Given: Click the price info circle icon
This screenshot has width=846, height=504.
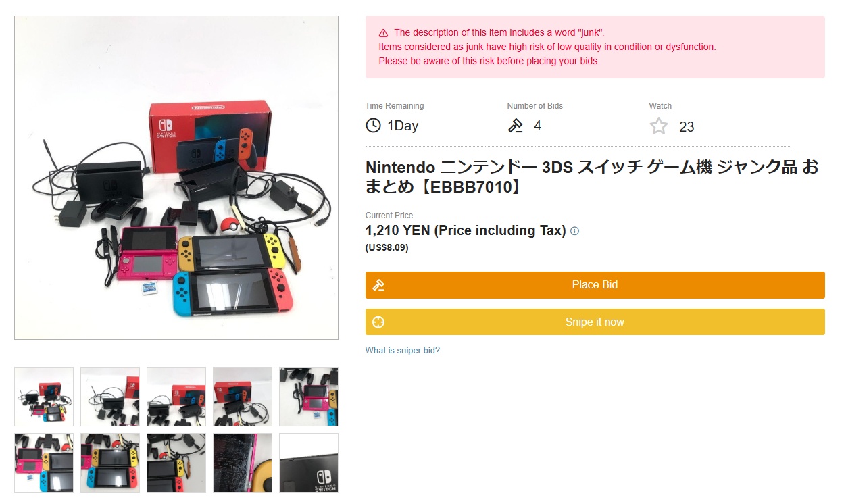Looking at the screenshot, I should click(x=574, y=231).
